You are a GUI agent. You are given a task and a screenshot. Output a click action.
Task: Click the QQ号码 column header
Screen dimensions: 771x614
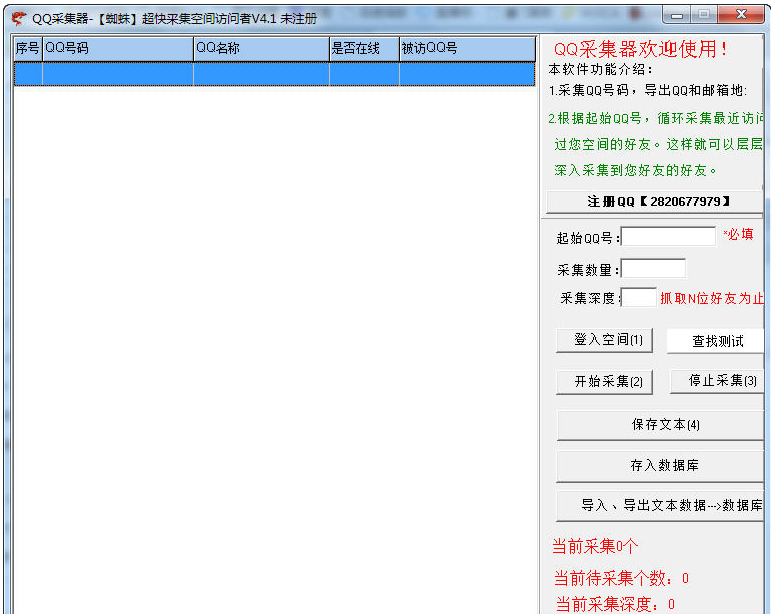click(x=118, y=49)
